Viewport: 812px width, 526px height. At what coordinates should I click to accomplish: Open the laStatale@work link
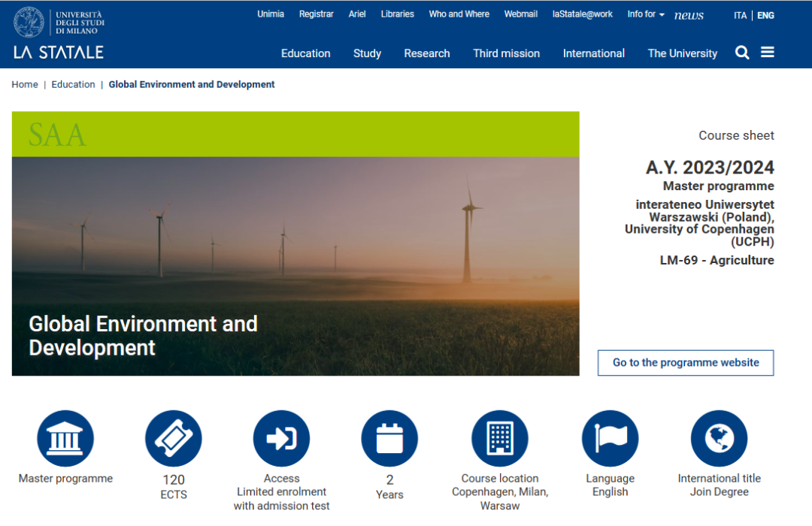[582, 14]
